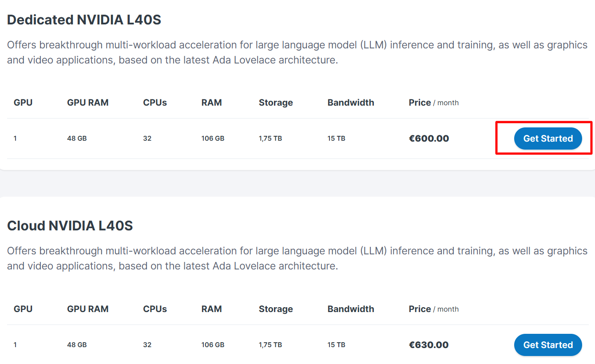Image resolution: width=595 pixels, height=364 pixels.
Task: Click GPU header in Dedicated table
Action: pos(23,103)
